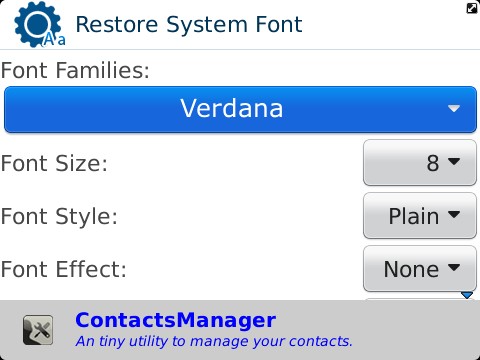Click the gear font settings app icon
This screenshot has width=480, height=360.
39,25
